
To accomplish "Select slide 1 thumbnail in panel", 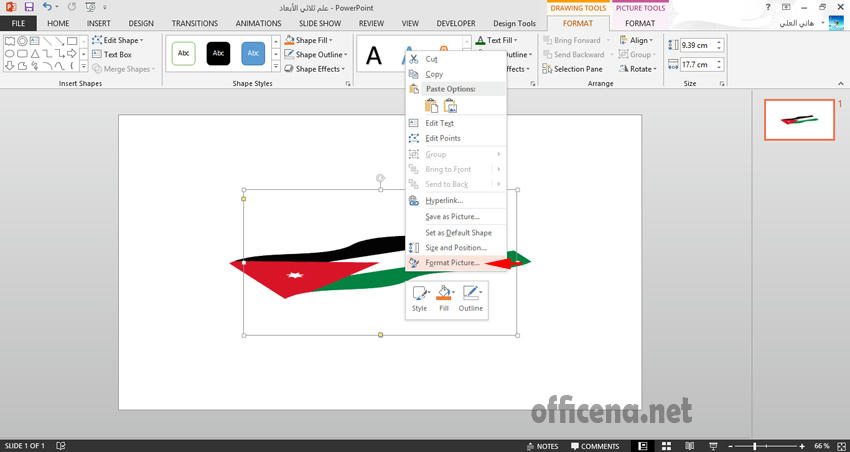I will [799, 120].
